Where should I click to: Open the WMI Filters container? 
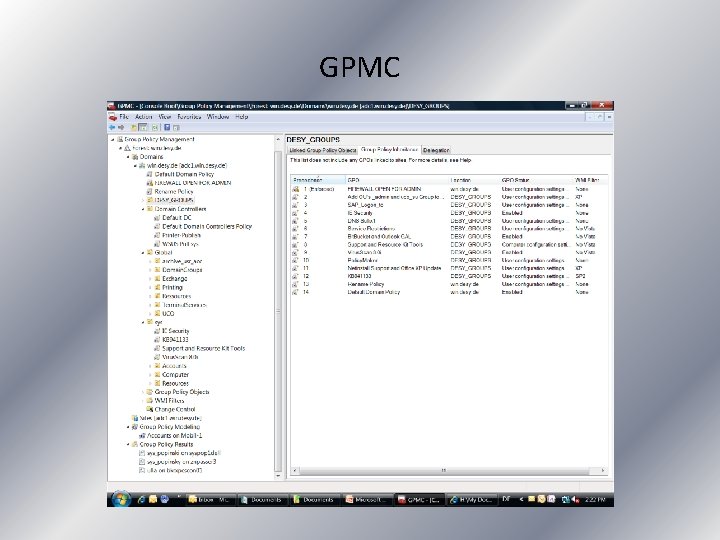(x=169, y=400)
